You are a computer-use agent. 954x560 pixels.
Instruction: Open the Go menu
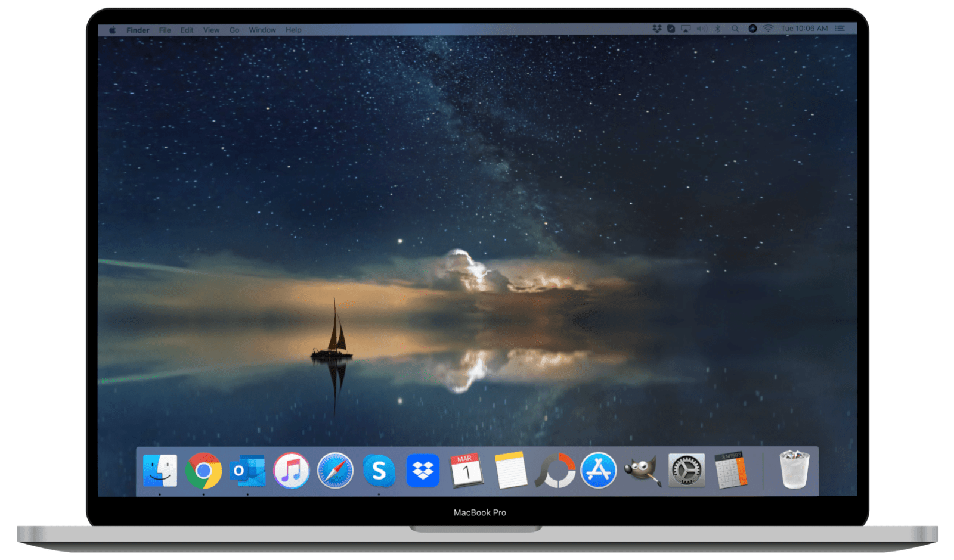coord(234,29)
